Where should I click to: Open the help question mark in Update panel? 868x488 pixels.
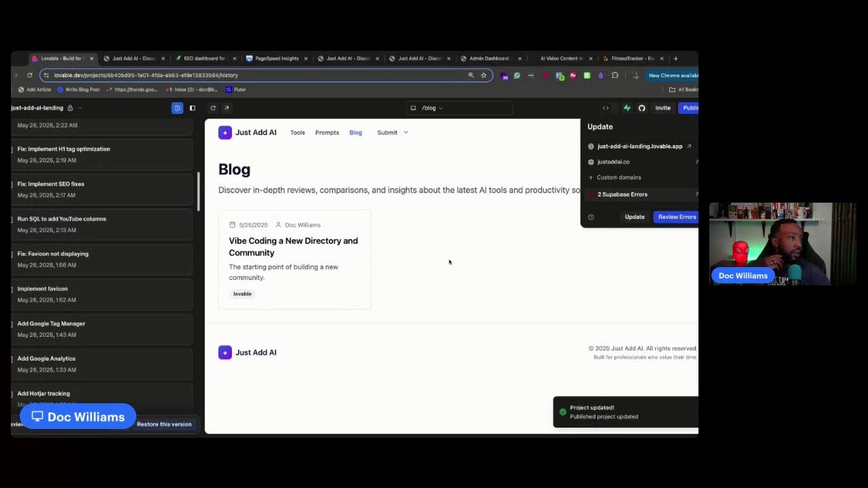coord(591,217)
